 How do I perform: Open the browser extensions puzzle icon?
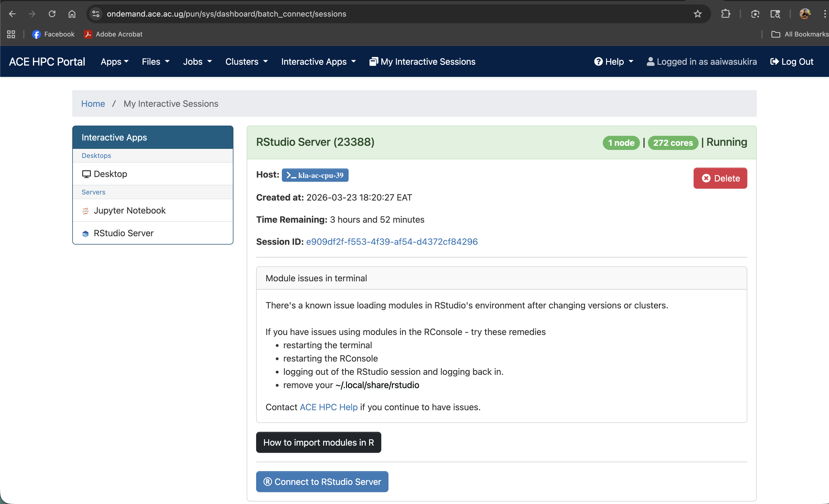click(x=726, y=14)
